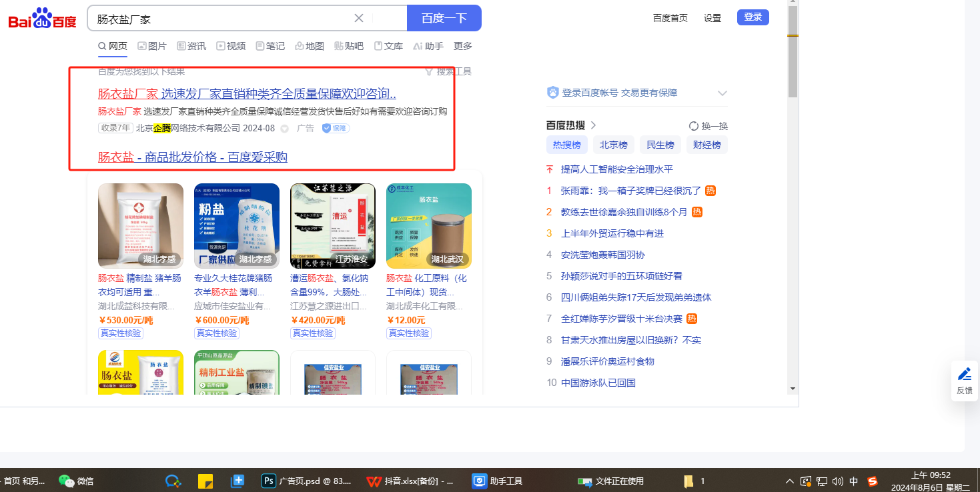Click the 换一换 refresh icon
This screenshot has width=980, height=492.
click(x=694, y=126)
